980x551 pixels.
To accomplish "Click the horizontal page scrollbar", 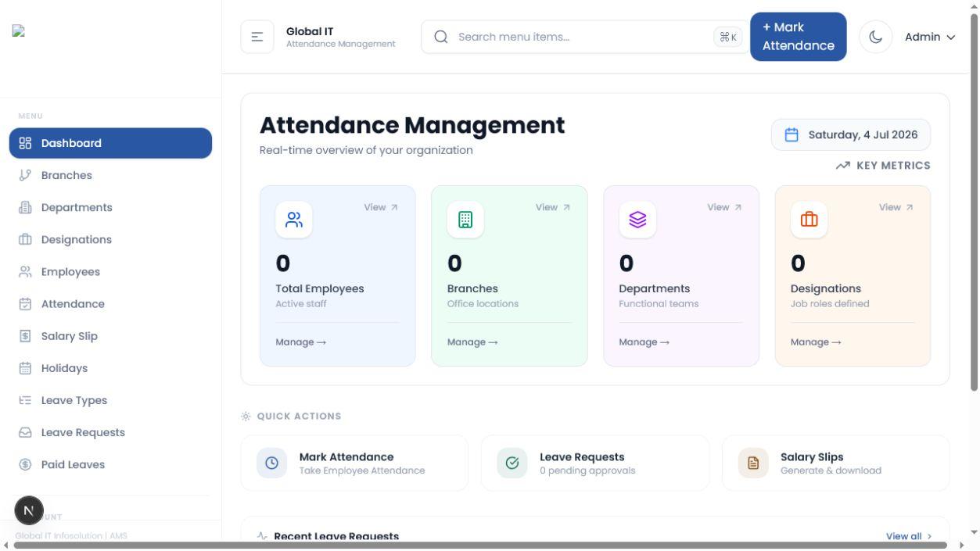I will click(x=479, y=545).
